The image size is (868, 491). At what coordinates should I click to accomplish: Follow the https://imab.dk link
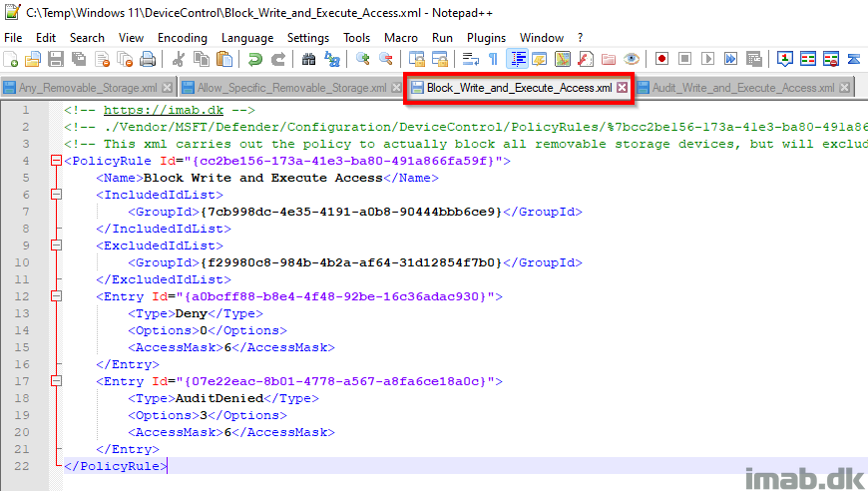pyautogui.click(x=164, y=110)
